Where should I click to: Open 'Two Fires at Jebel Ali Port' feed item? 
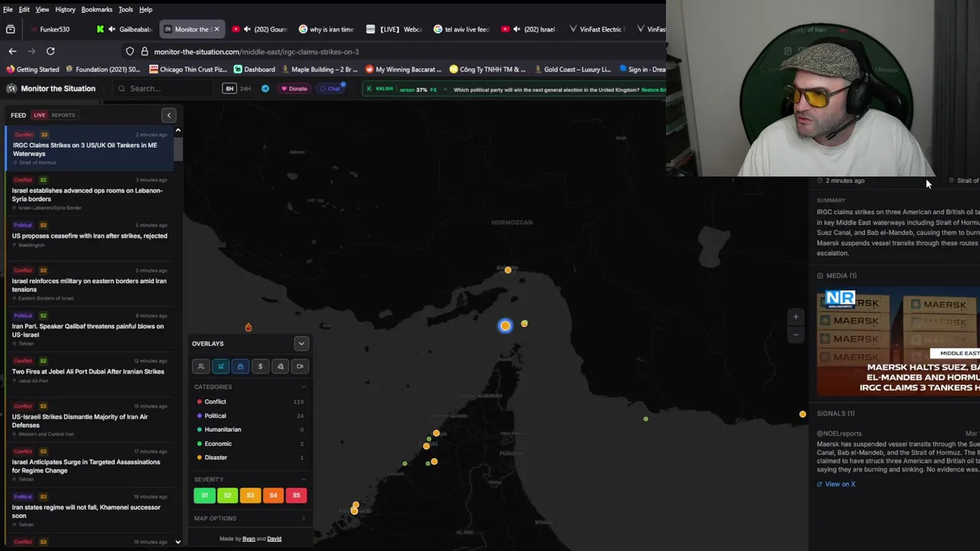tap(89, 371)
